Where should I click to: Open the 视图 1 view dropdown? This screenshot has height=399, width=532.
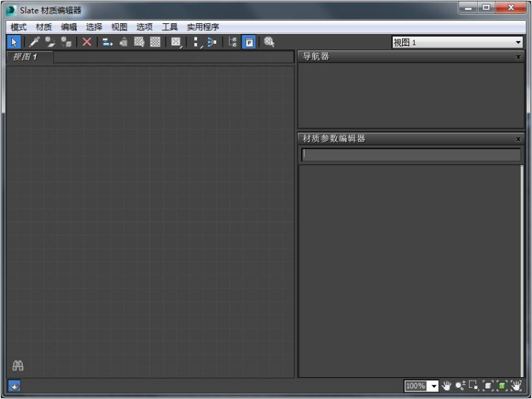457,42
